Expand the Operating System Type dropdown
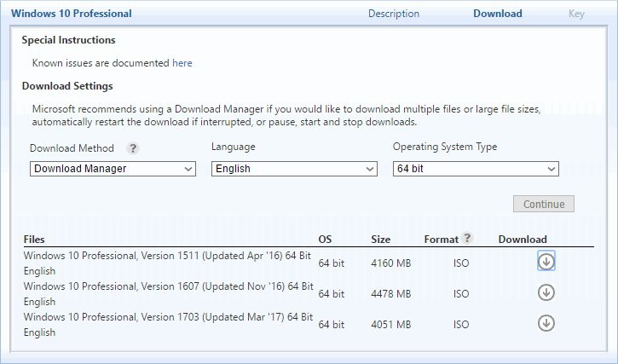The width and height of the screenshot is (618, 364). pos(476,169)
